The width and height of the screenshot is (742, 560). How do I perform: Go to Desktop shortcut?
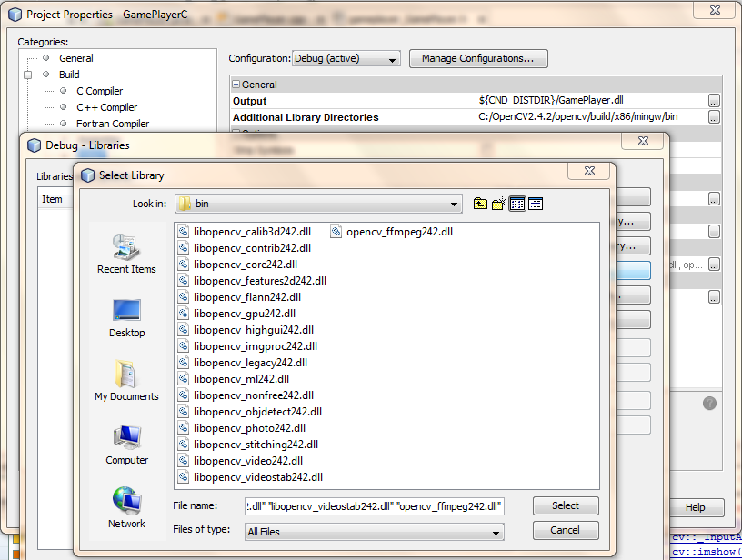click(126, 318)
